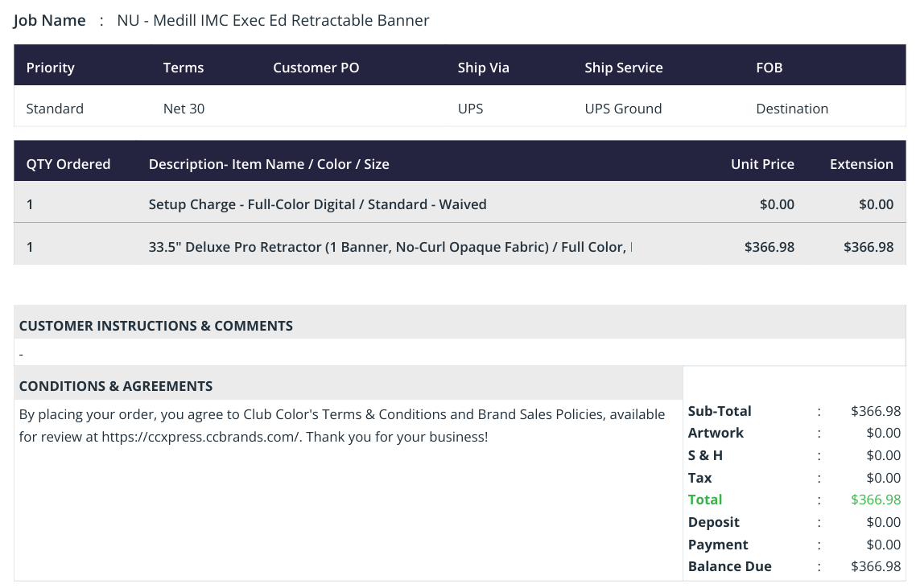Click the Ship Service column header
The height and width of the screenshot is (588, 916).
point(623,68)
